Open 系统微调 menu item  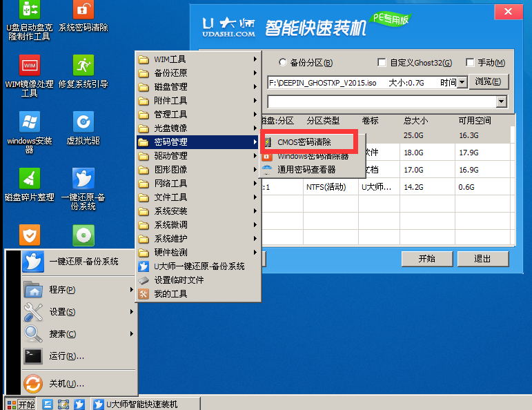199,225
